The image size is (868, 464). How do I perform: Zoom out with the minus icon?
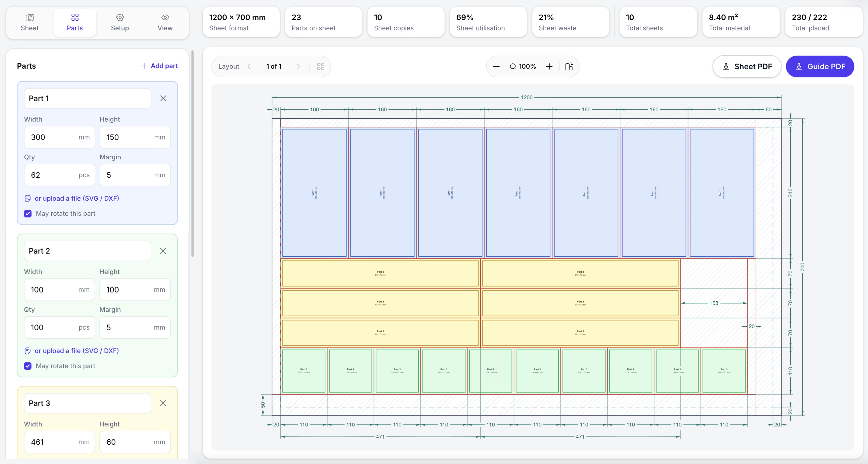[496, 66]
